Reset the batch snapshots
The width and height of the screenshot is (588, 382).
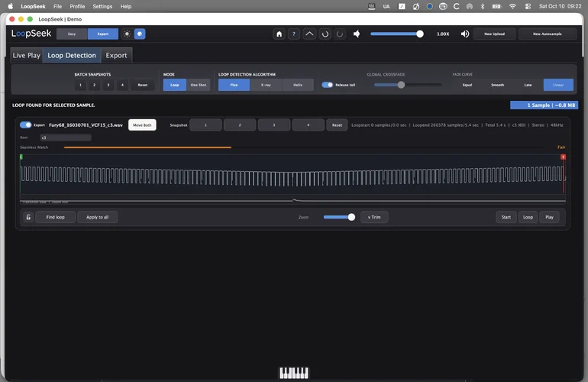click(x=143, y=85)
